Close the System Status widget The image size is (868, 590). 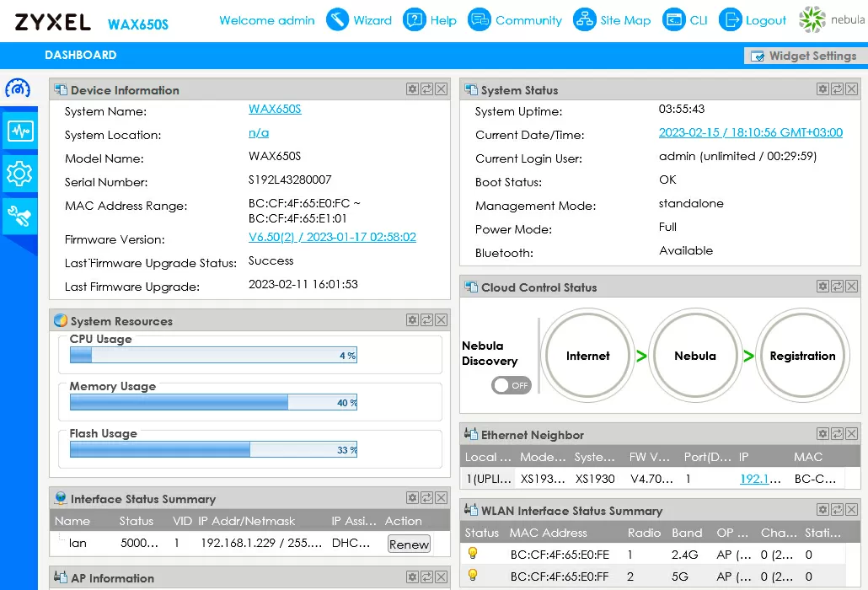pyautogui.click(x=852, y=89)
